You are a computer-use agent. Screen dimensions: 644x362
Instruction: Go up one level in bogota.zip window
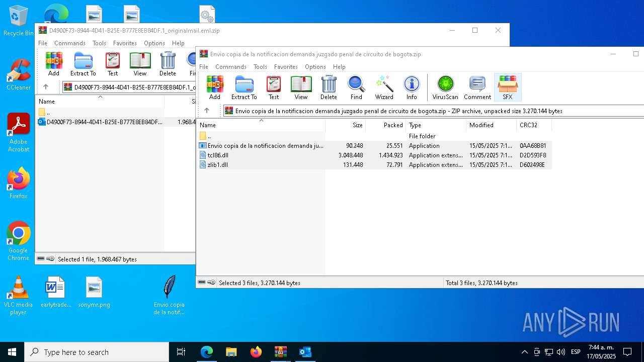(x=206, y=111)
